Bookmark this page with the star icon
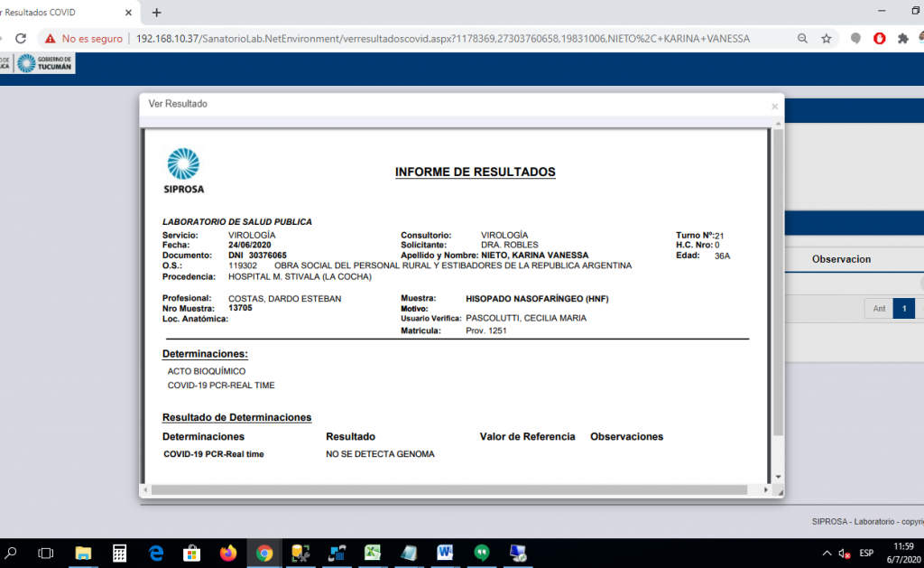The image size is (924, 568). (x=827, y=39)
